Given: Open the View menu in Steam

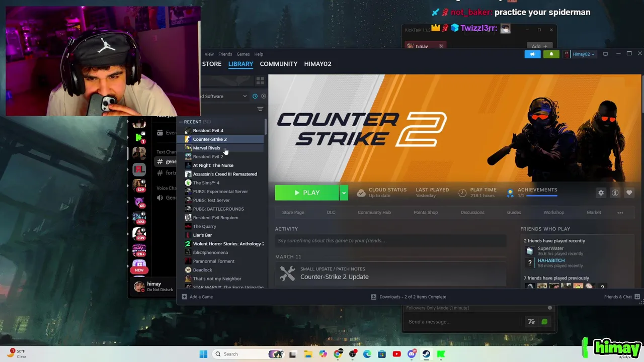Looking at the screenshot, I should (x=209, y=54).
